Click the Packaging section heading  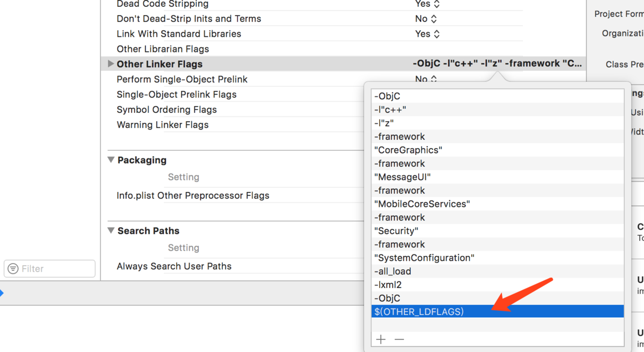pyautogui.click(x=142, y=160)
